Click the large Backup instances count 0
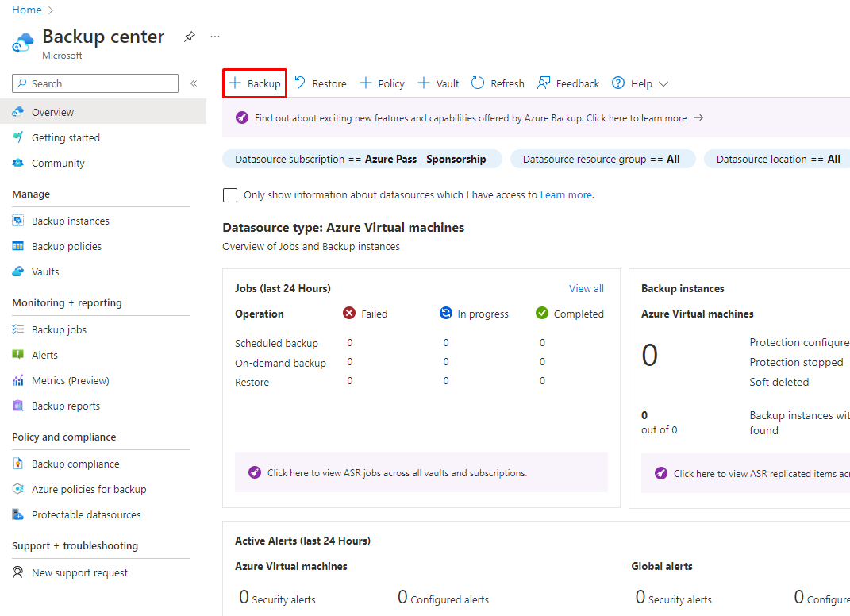This screenshot has height=616, width=850. (x=649, y=355)
